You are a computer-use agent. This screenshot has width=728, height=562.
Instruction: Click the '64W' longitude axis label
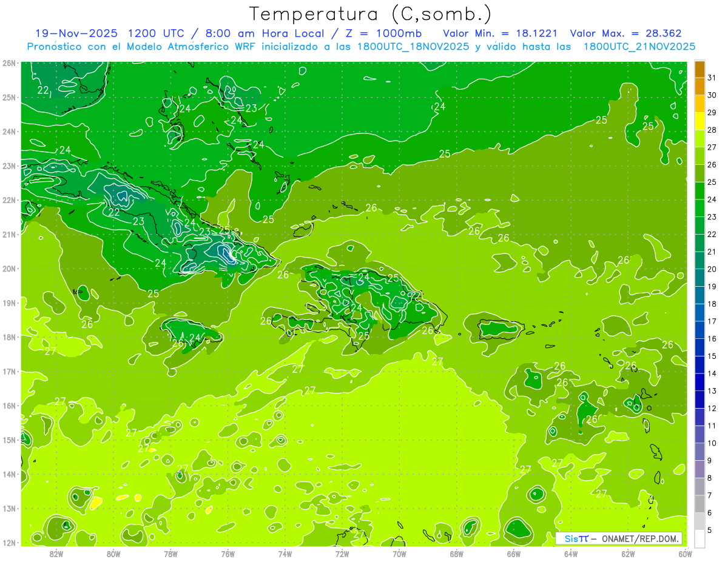[x=571, y=554]
